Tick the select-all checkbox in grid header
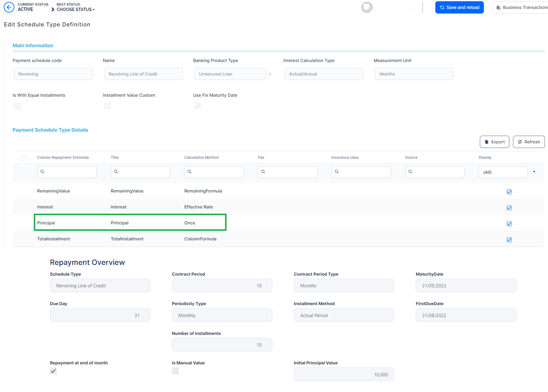The image size is (548, 392). point(24,158)
